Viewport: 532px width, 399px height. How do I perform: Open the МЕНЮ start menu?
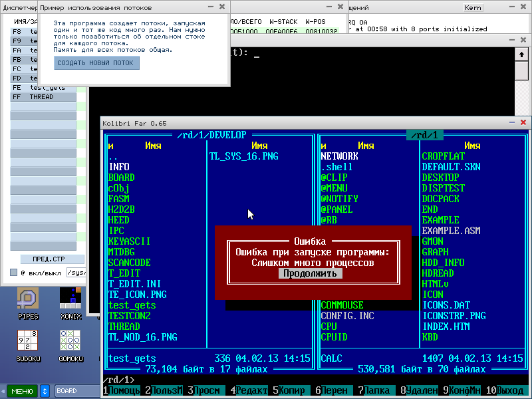21,391
